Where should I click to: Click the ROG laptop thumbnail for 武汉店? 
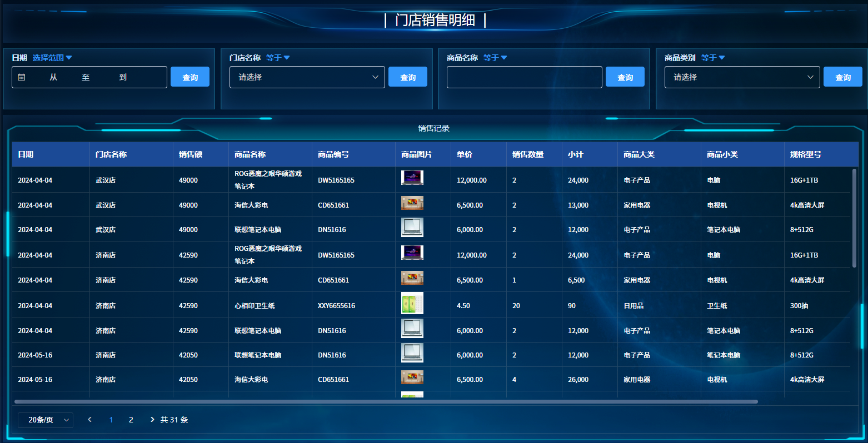(x=412, y=178)
